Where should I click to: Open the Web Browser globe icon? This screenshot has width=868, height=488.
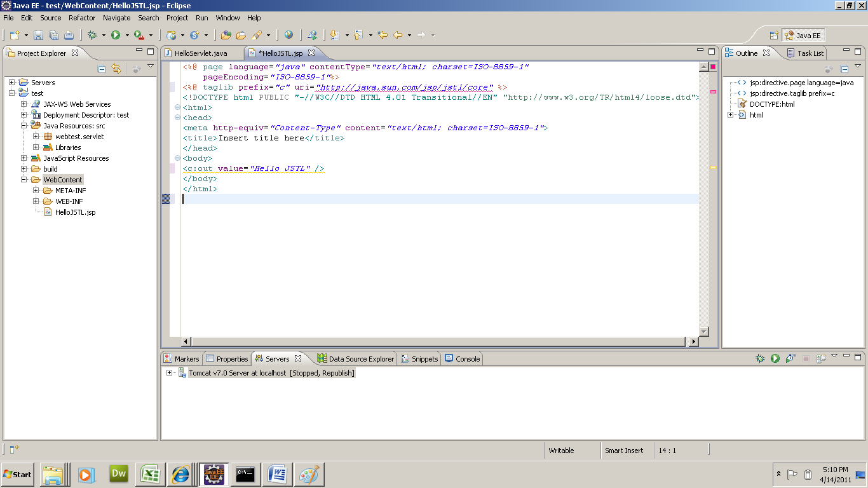[289, 36]
